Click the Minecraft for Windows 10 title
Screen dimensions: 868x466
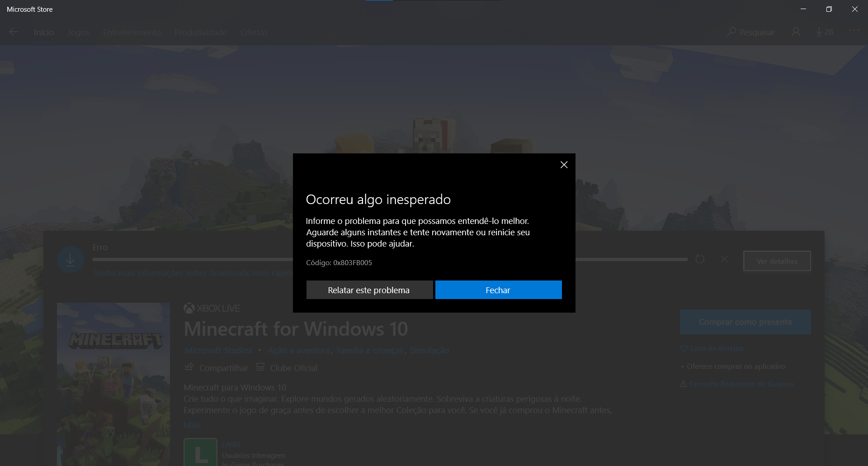tap(296, 329)
